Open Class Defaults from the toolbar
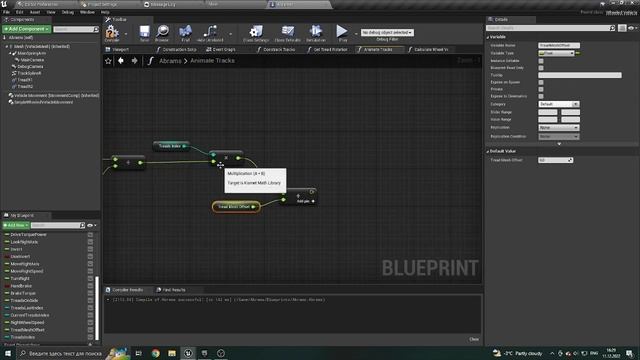640x360 pixels. pos(288,33)
